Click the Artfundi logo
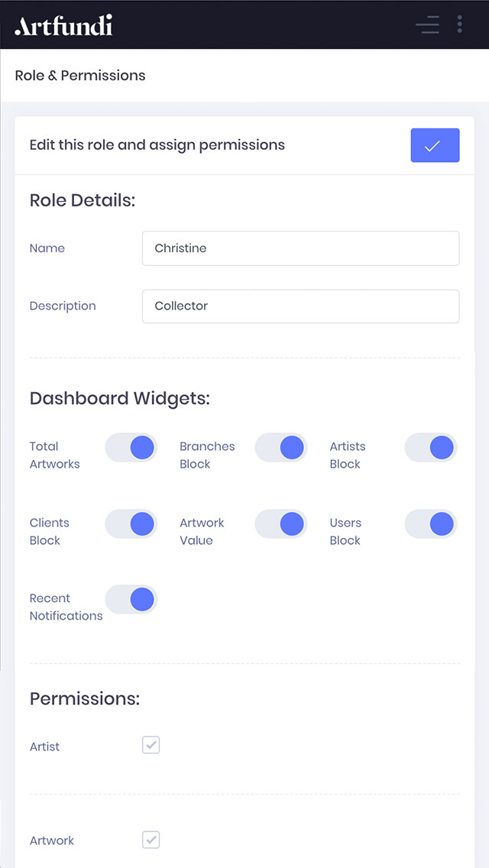Viewport: 489px width, 868px height. point(63,25)
